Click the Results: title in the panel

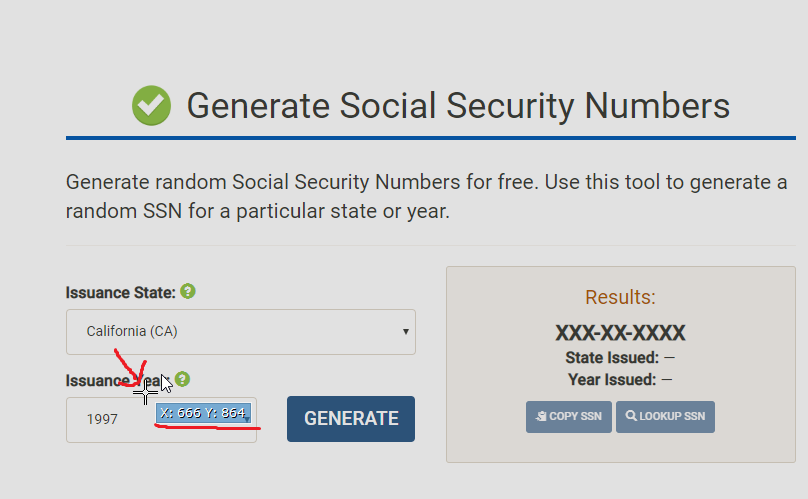(620, 297)
